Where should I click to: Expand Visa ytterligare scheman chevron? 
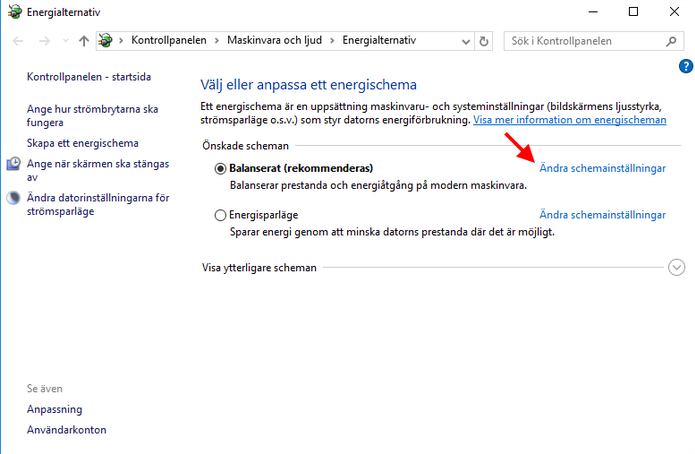[676, 267]
